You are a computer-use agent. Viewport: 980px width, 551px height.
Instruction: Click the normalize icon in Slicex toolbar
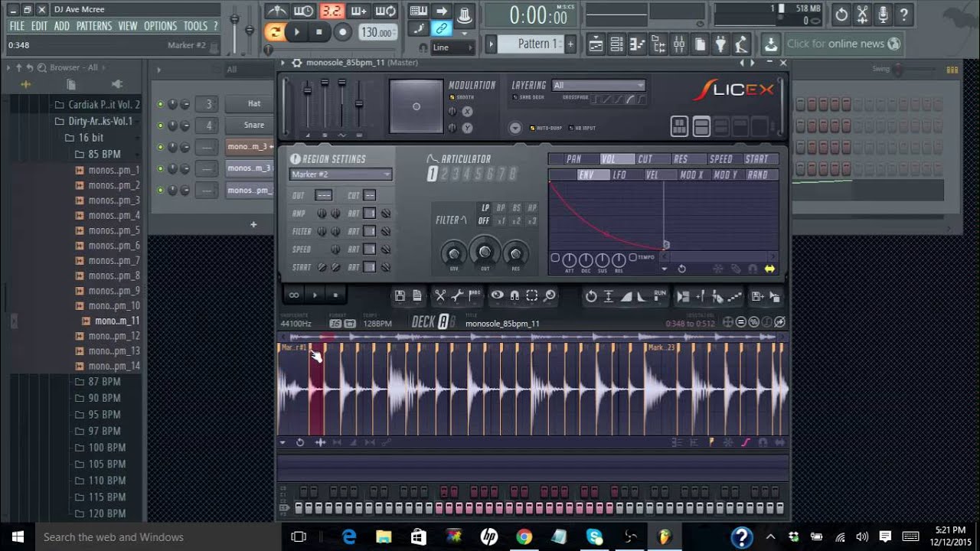[x=609, y=296]
